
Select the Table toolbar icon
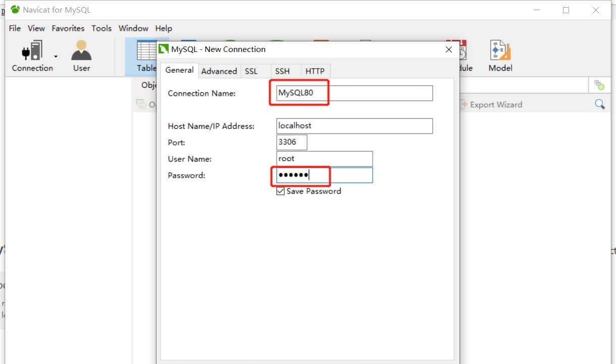pyautogui.click(x=146, y=57)
